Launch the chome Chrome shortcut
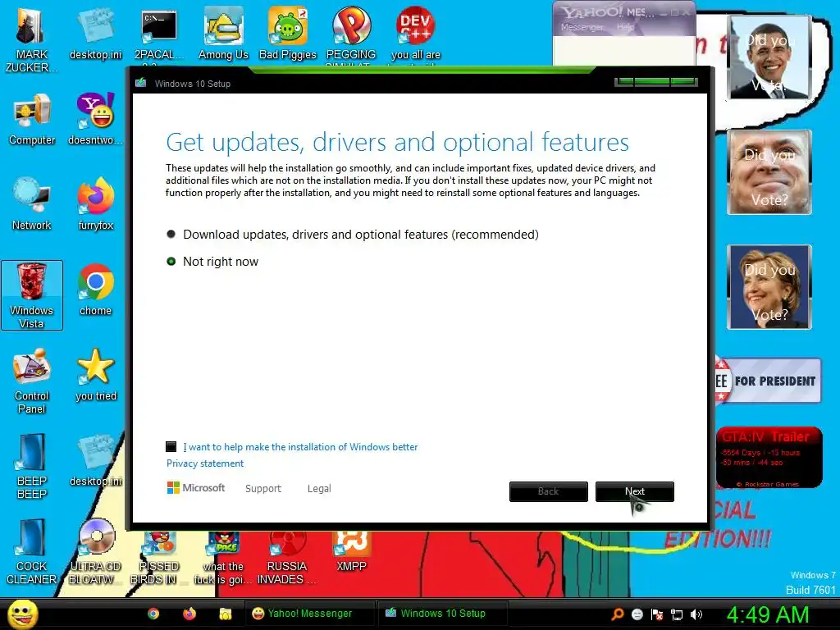The width and height of the screenshot is (840, 630). point(95,290)
